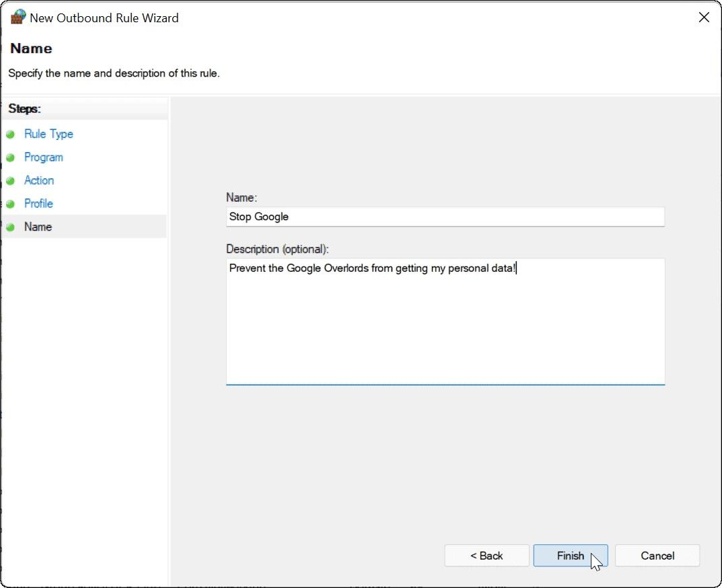
Task: Open the Action step
Action: tap(39, 180)
